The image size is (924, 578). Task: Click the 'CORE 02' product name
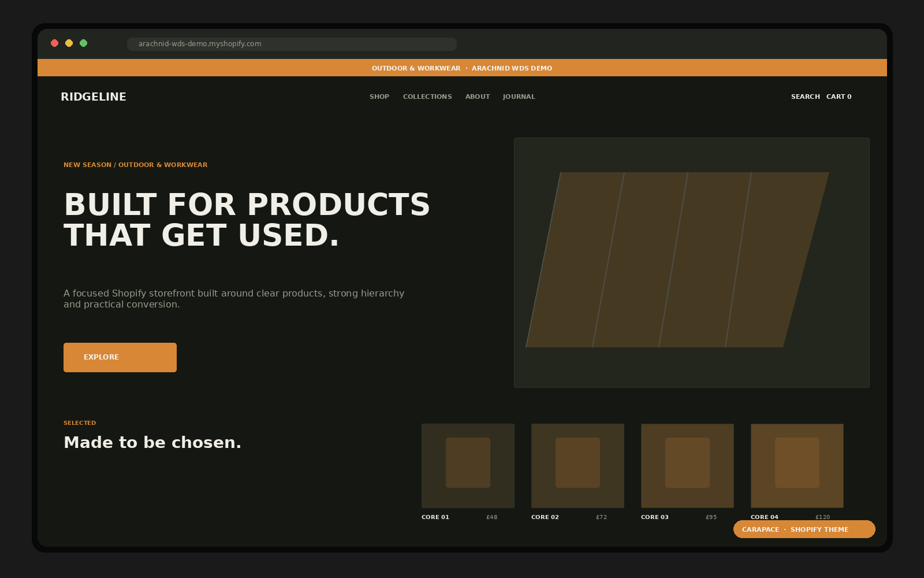click(x=545, y=517)
